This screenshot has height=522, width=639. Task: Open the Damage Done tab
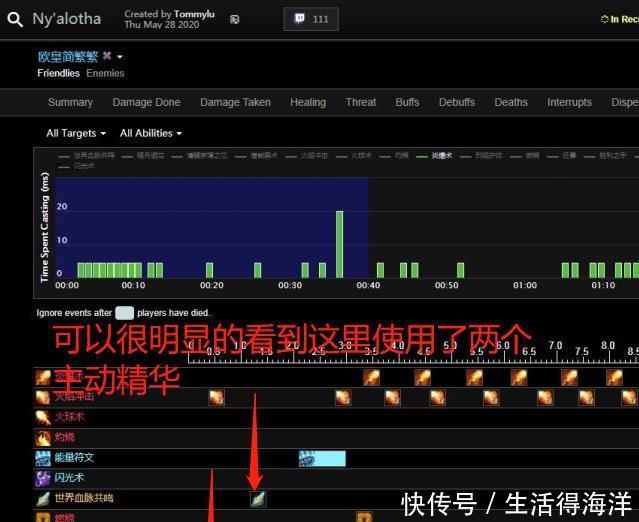(146, 102)
